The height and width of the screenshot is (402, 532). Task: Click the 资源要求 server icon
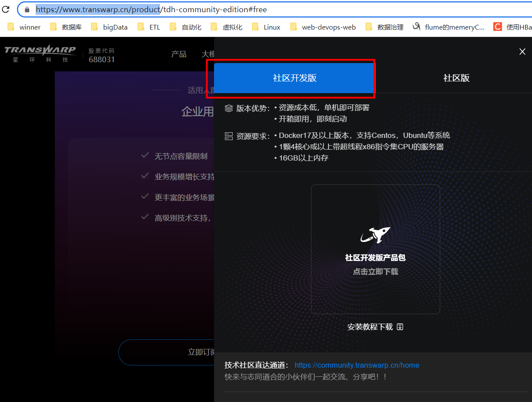point(229,136)
